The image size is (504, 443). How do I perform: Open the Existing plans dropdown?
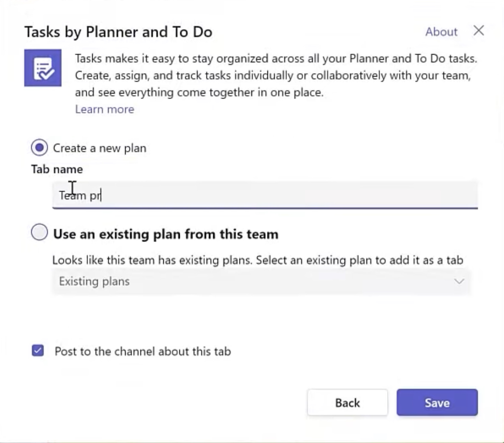click(x=261, y=282)
